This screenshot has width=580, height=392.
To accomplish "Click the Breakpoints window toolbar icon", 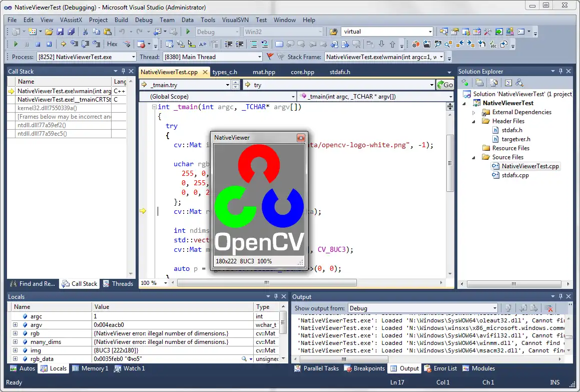I will pyautogui.click(x=141, y=44).
